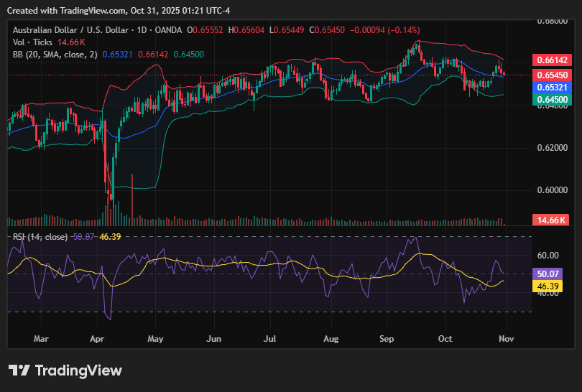Select the BB (20, SMA, close, 2) legend name
The height and width of the screenshot is (392, 582).
55,55
